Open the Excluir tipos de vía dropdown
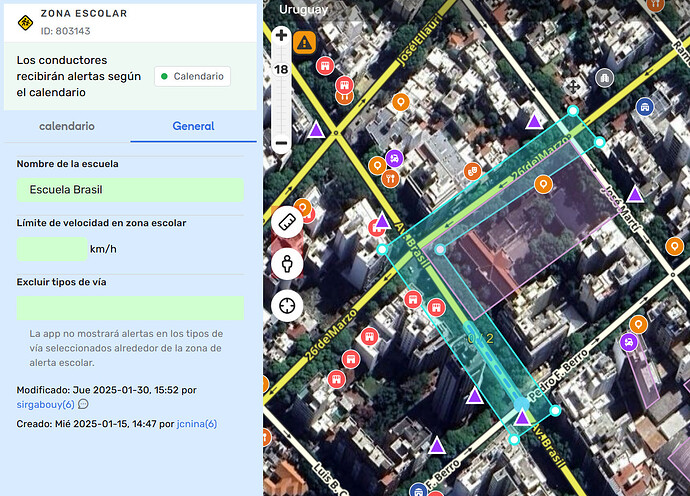Image resolution: width=690 pixels, height=496 pixels. click(130, 308)
